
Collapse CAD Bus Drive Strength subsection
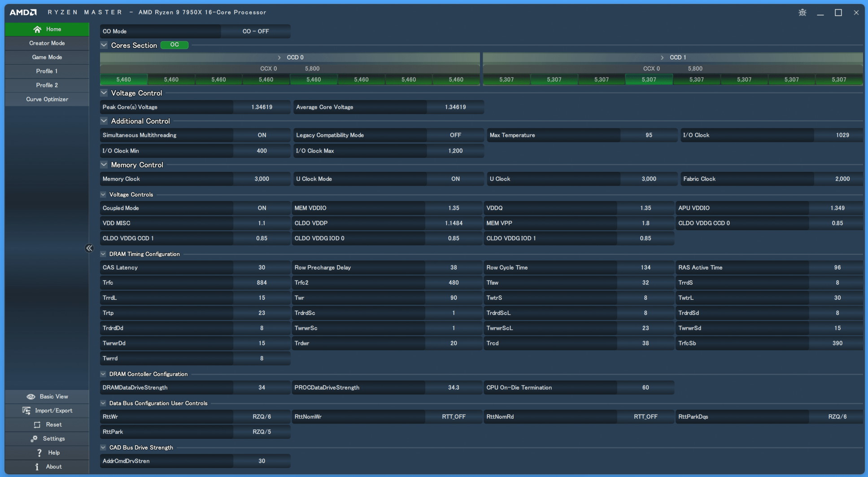[103, 448]
